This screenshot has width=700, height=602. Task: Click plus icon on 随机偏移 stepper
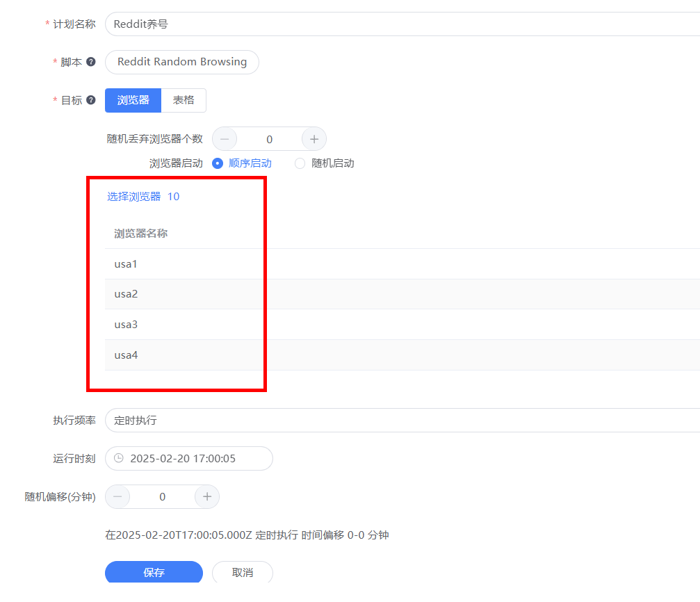click(x=206, y=496)
